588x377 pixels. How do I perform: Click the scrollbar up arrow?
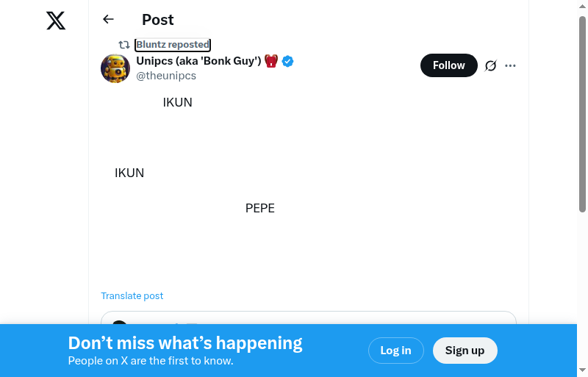(x=582, y=7)
